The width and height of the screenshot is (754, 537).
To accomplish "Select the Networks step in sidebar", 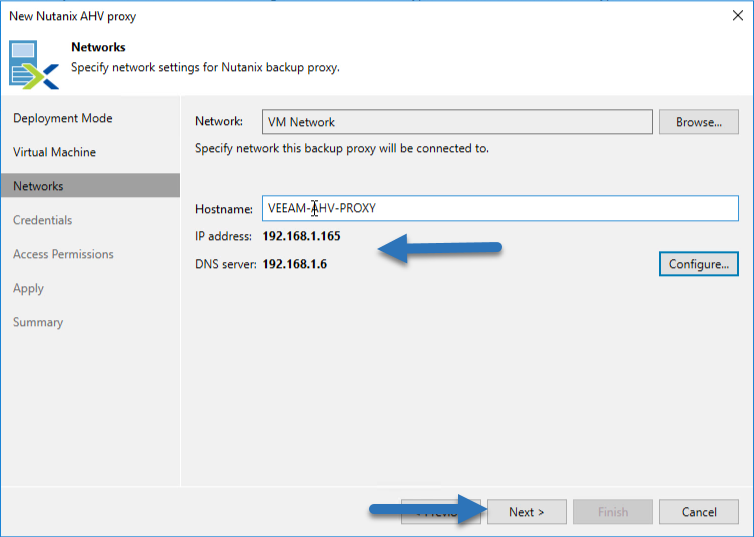I will [90, 186].
